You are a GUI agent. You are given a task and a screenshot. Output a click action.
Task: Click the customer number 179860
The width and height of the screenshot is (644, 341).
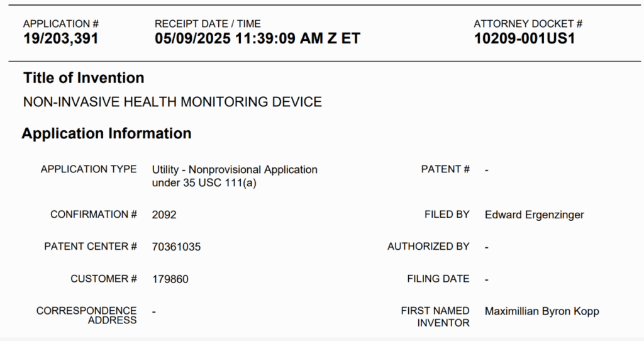(170, 279)
